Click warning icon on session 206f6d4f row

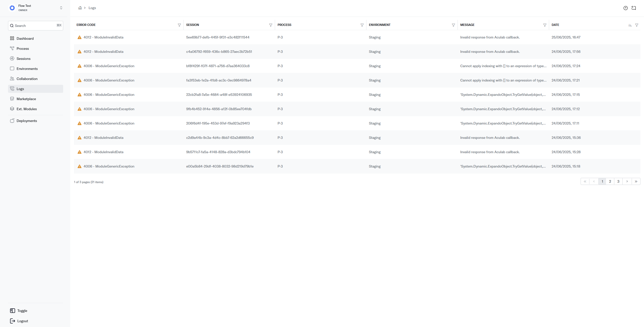80,123
